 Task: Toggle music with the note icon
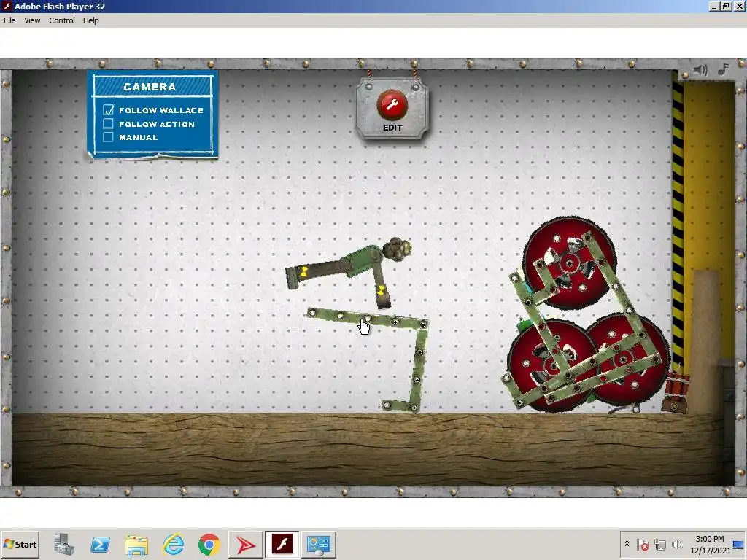pyautogui.click(x=724, y=69)
